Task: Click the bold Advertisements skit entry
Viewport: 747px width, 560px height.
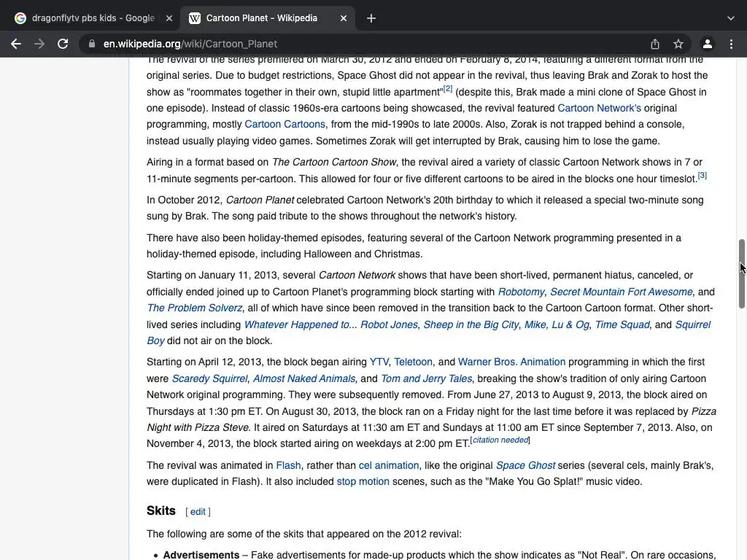Action: (201, 555)
